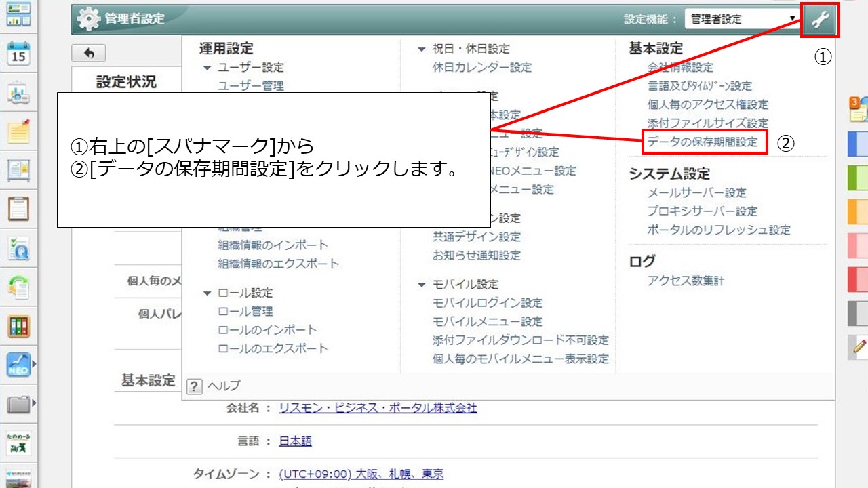Select the gray color tab on right
868x488 pixels.
click(858, 313)
